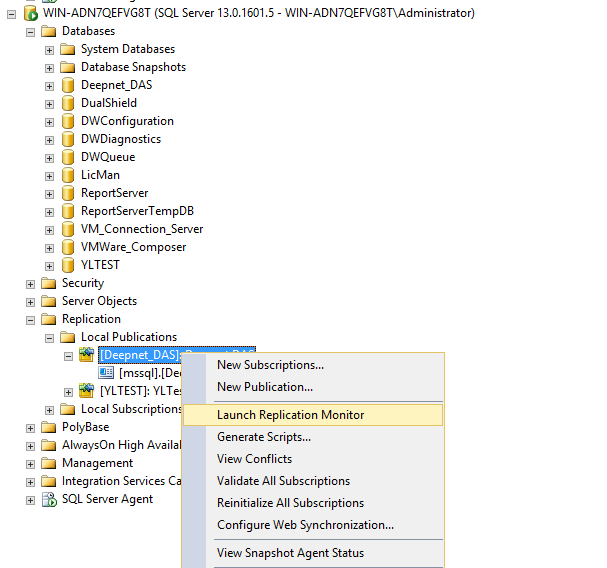
Task: Collapse the Databases folder node
Action: (x=30, y=31)
